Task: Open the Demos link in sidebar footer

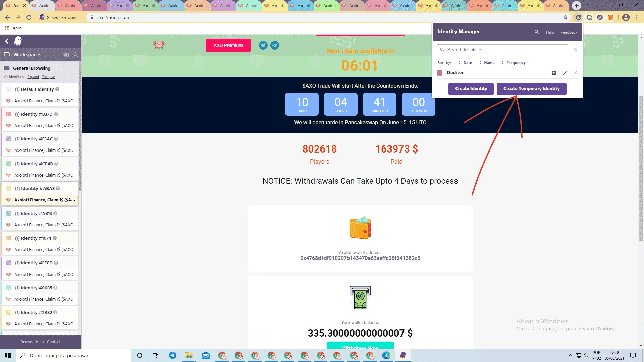Action: click(26, 342)
